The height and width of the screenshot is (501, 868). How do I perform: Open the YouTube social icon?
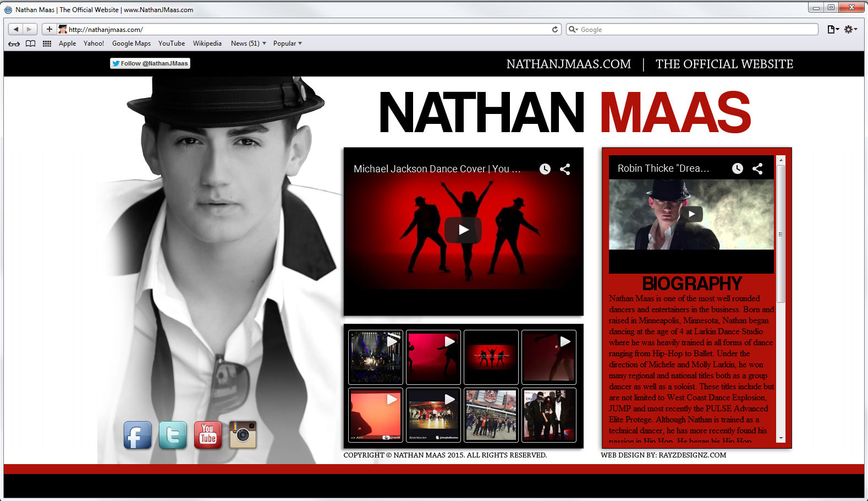(208, 435)
